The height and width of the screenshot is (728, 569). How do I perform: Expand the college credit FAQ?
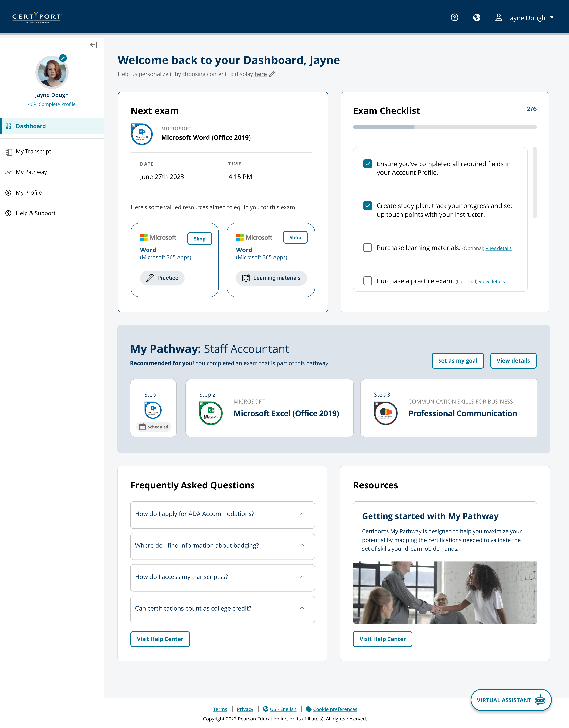[x=223, y=610]
